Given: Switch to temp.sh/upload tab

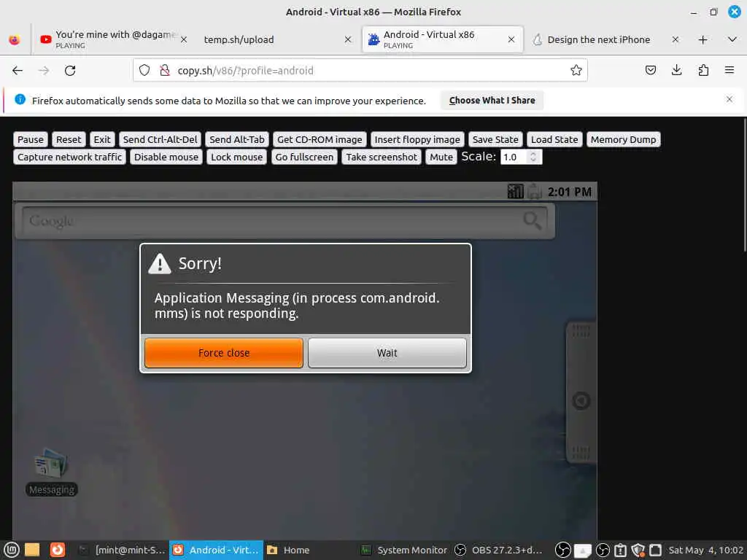Looking at the screenshot, I should (x=277, y=39).
